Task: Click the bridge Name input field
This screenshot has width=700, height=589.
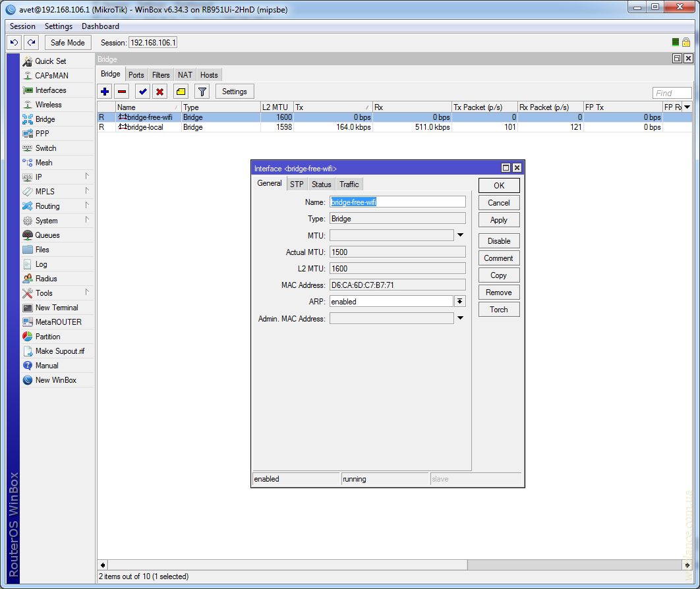Action: (397, 202)
